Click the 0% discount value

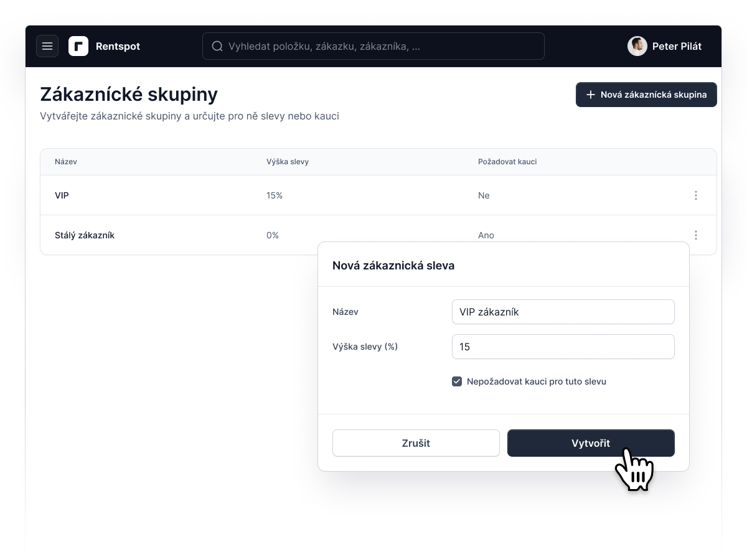[273, 235]
